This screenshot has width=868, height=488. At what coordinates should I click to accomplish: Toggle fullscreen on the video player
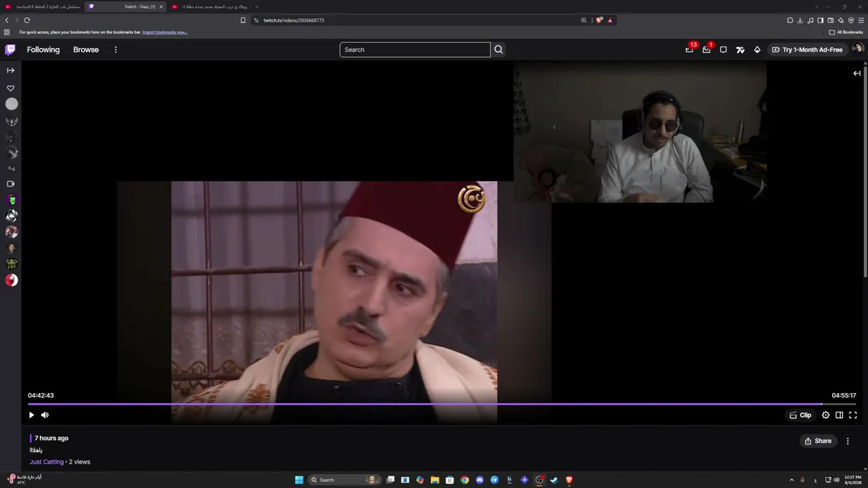pos(853,415)
